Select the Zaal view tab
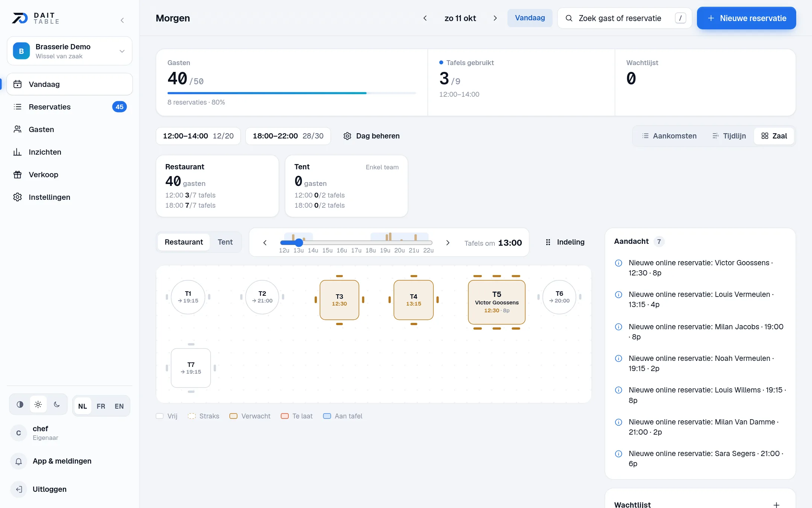 (x=774, y=136)
